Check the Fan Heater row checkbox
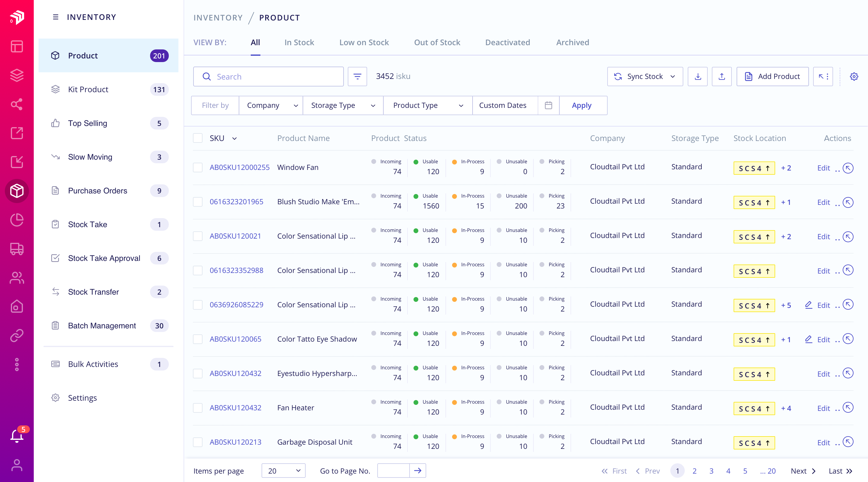868x482 pixels. tap(198, 408)
